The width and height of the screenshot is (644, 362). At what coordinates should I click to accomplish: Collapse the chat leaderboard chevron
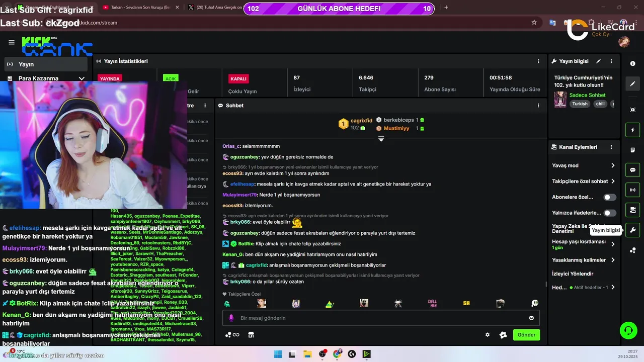tap(381, 139)
